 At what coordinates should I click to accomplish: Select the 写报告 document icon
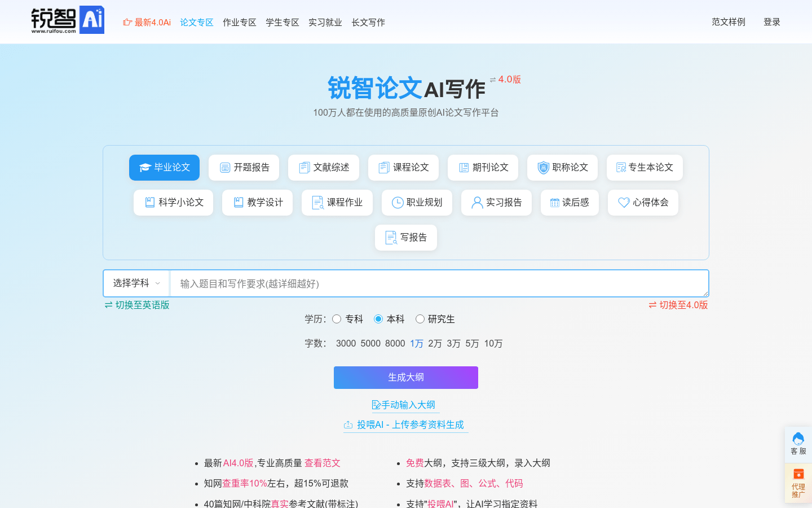tap(391, 238)
